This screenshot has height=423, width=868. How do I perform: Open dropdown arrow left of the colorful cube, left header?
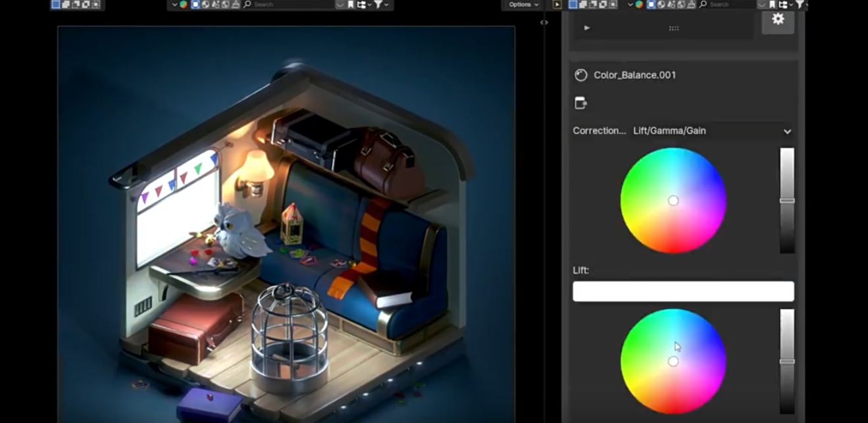click(174, 5)
